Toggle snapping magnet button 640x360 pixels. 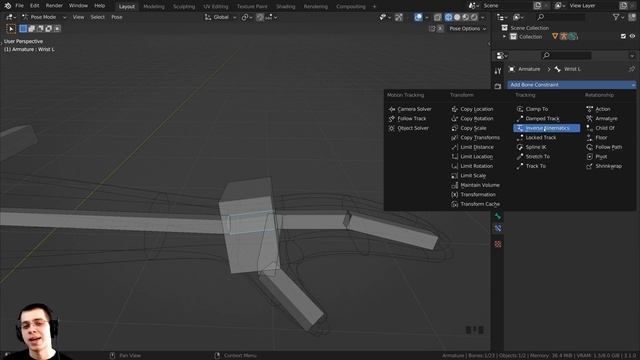[x=260, y=17]
